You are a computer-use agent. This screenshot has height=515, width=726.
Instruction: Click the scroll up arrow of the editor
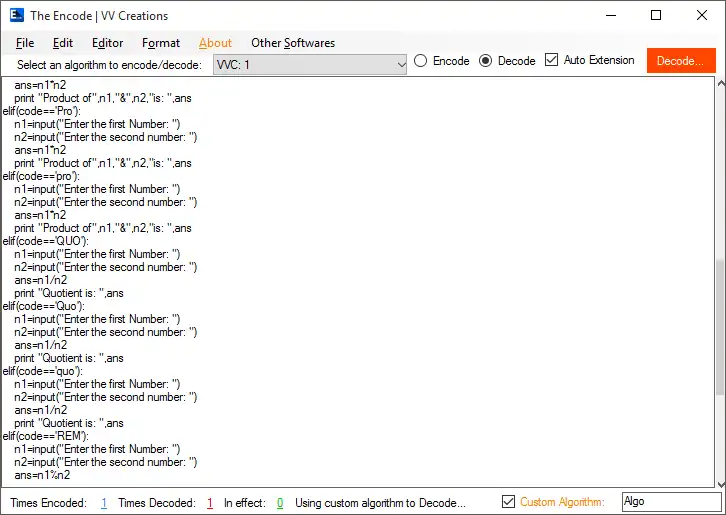tap(721, 84)
